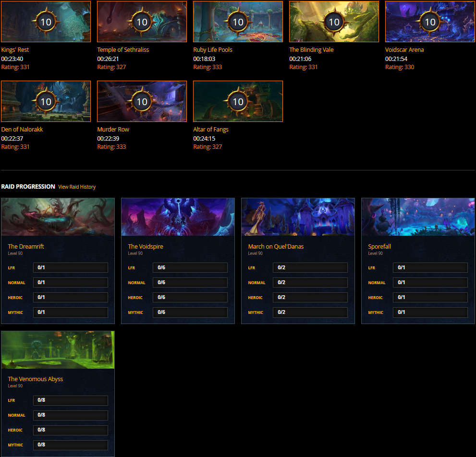Click the Sporefall Heroic progress bar

(430, 297)
